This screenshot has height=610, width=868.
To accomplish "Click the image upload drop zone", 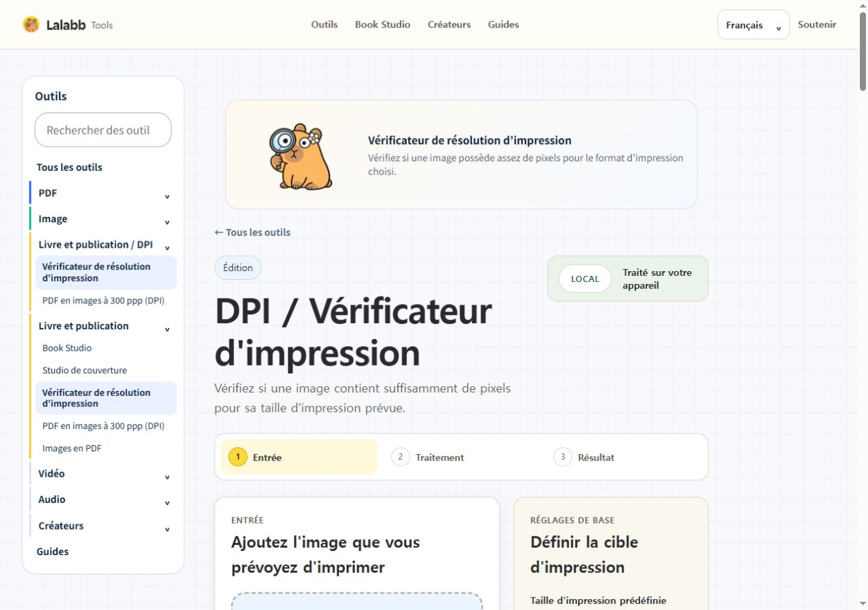I will tap(357, 602).
